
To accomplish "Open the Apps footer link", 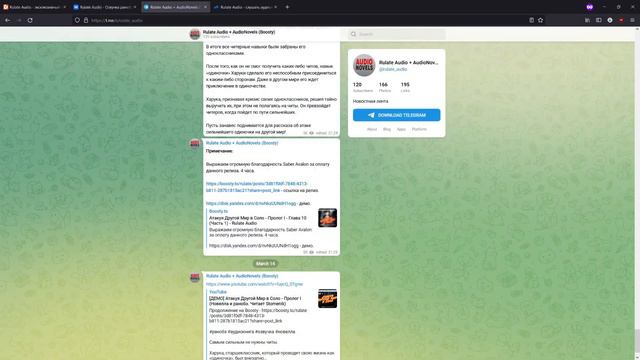I will point(401,129).
